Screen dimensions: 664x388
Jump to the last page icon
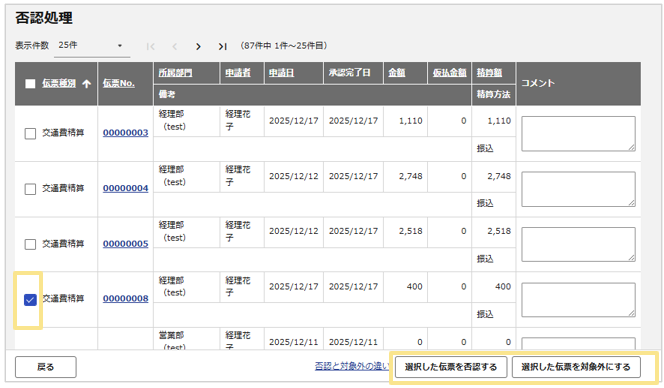[x=222, y=46]
